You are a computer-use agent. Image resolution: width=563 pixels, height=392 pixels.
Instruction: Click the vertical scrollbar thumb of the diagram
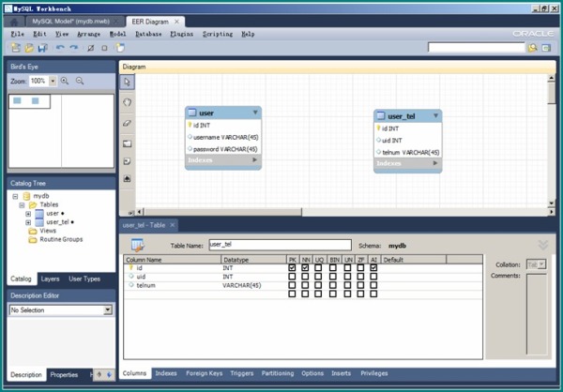click(x=551, y=92)
